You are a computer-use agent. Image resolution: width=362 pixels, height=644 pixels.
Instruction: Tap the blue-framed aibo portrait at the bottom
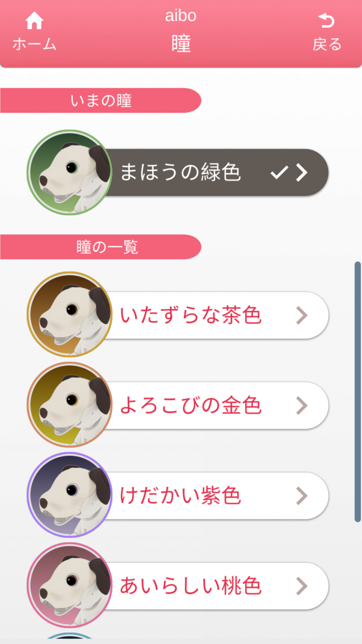[69, 638]
